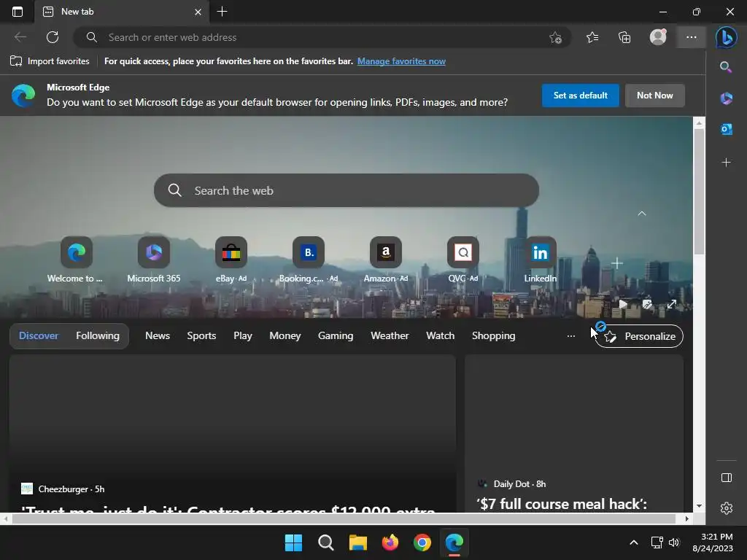Viewport: 747px width, 560px height.
Task: Click the horizontal scrollbar thumb
Action: [344, 518]
